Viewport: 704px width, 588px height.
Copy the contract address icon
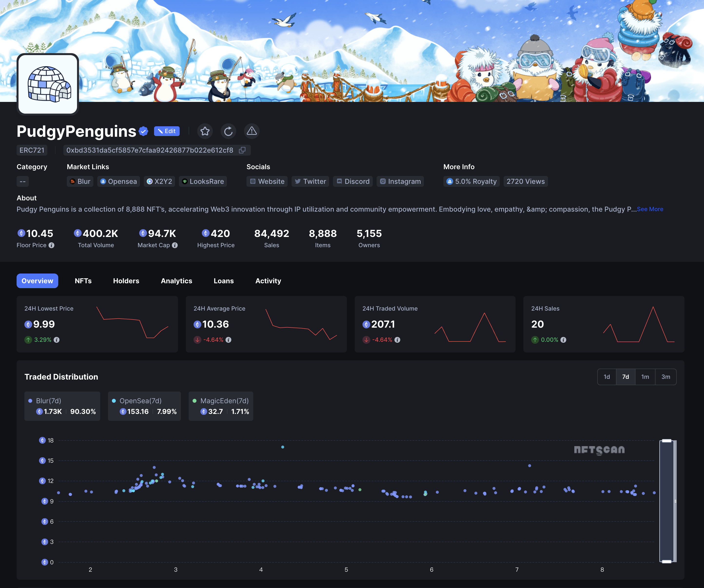(x=242, y=150)
